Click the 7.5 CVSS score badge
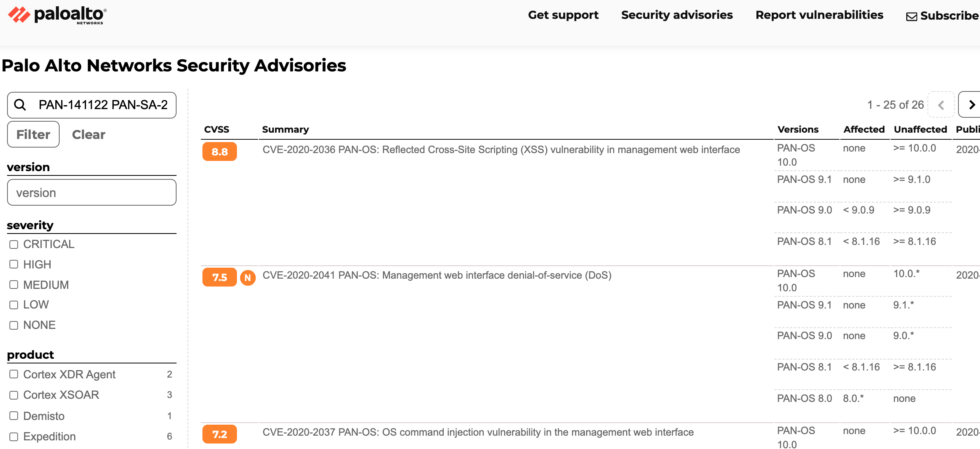Image resolution: width=980 pixels, height=449 pixels. pyautogui.click(x=219, y=277)
